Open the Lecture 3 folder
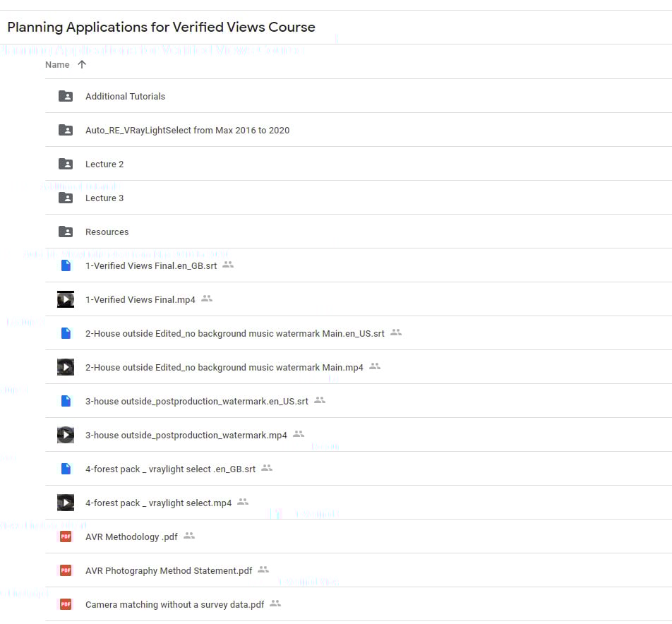 104,198
